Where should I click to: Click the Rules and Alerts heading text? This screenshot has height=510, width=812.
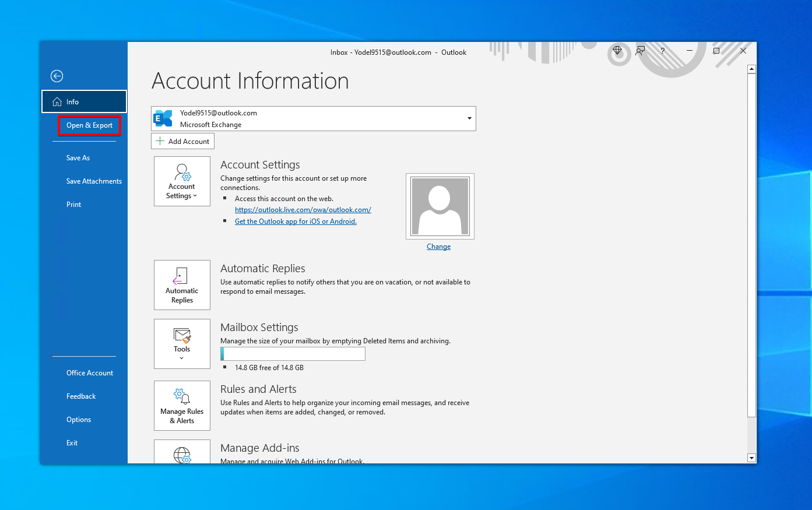[258, 389]
